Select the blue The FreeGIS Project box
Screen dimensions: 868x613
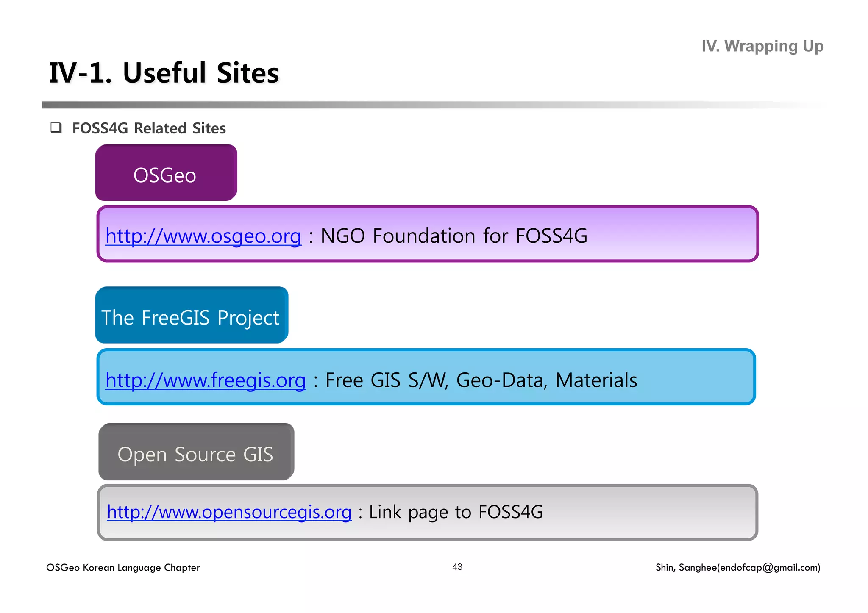(192, 316)
